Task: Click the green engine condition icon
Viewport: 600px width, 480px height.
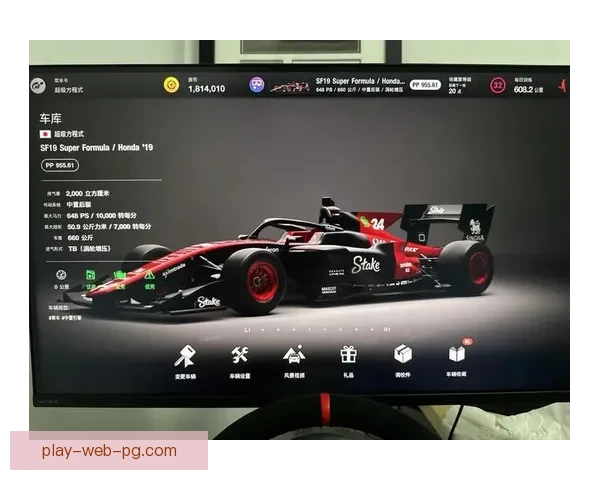Action: click(x=120, y=275)
